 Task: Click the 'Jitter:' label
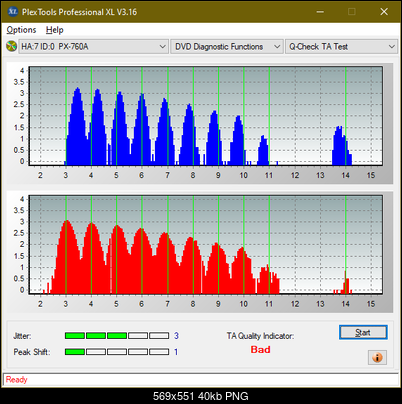tap(22, 336)
